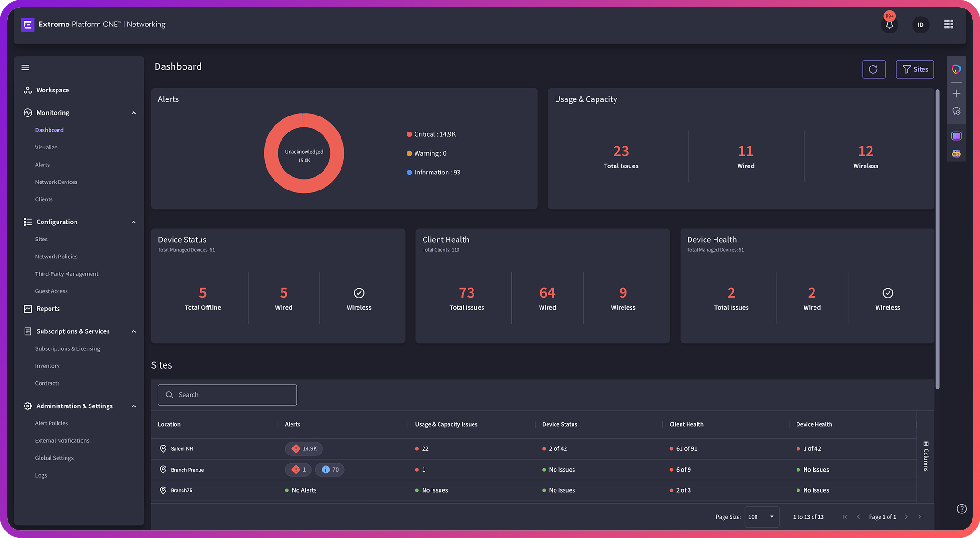Collapse the Configuration section chevron
This screenshot has width=980, height=538.
[x=133, y=223]
